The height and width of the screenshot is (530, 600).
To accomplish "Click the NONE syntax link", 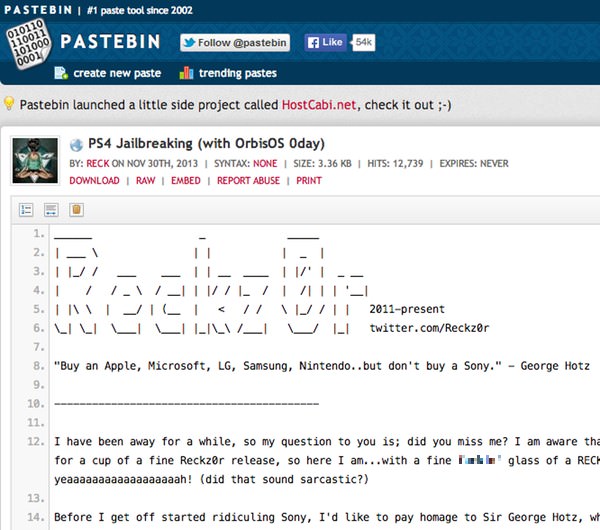I will (265, 163).
